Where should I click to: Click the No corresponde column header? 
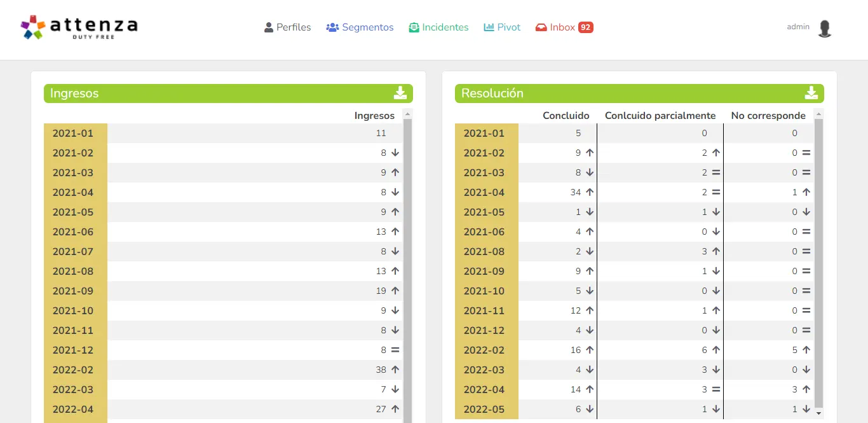coord(768,116)
